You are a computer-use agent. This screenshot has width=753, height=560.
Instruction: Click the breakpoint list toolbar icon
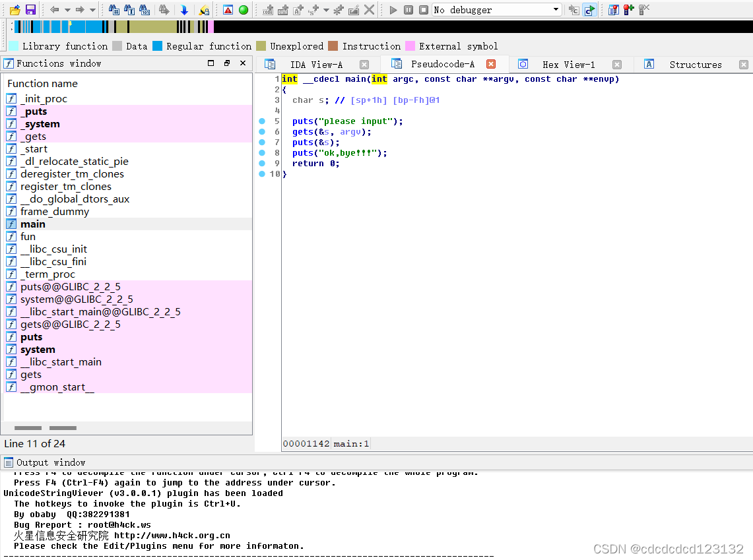click(x=613, y=10)
